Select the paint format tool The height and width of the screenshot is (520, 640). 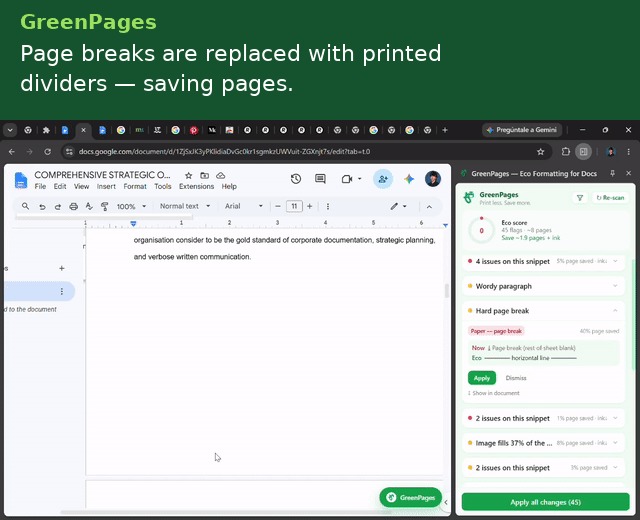(104, 207)
